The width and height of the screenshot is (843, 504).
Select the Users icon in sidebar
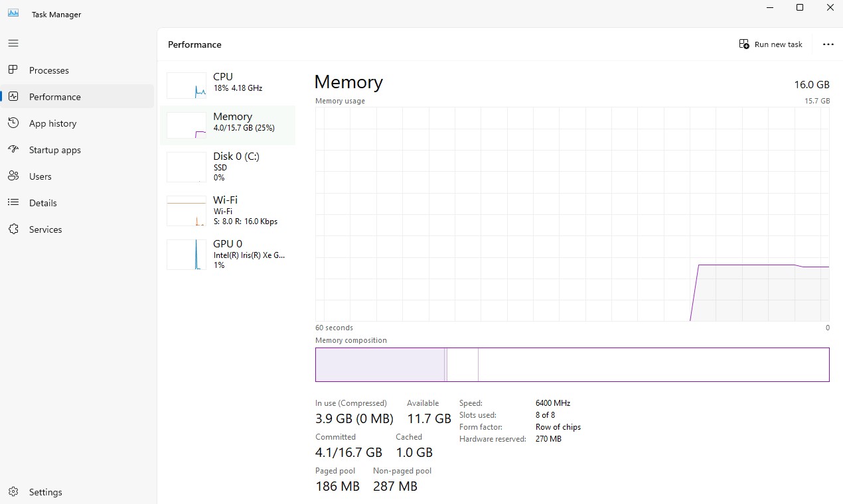[x=13, y=176]
